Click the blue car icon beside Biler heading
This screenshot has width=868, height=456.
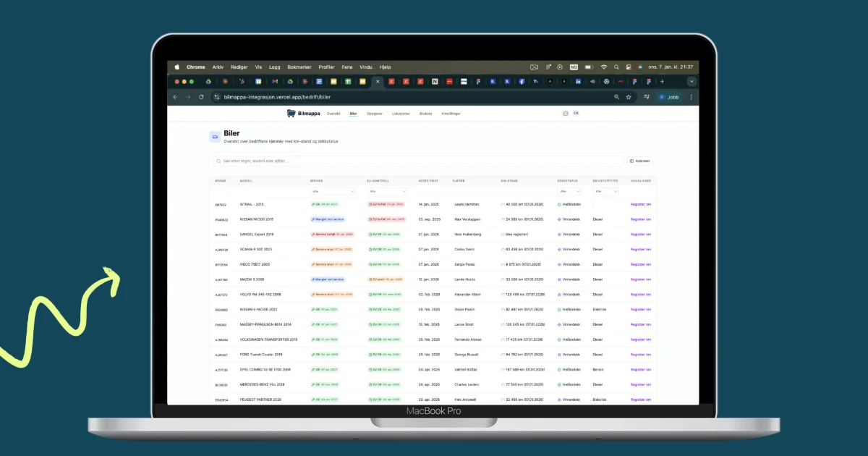[x=215, y=137]
